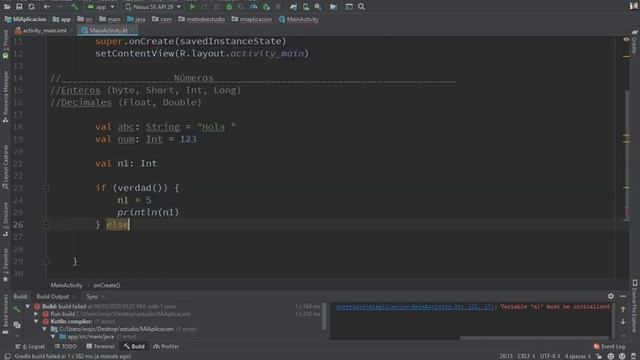Click the Attach Debugger to process icon
Screen dimensions: 640x360
(x=266, y=7)
